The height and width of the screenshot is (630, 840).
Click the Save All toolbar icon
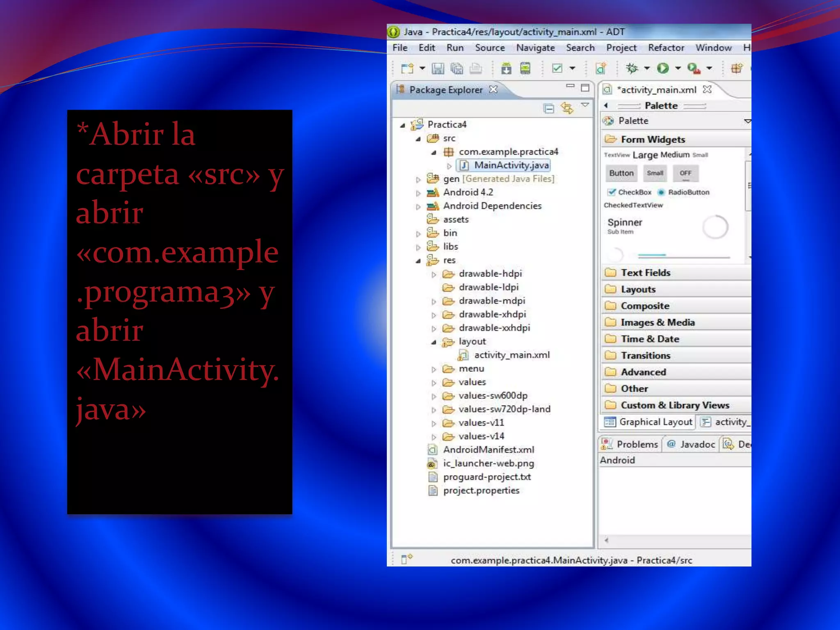tap(457, 68)
